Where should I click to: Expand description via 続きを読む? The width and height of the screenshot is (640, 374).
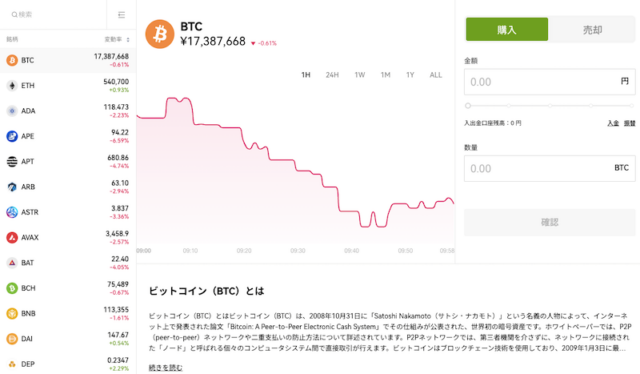click(x=165, y=368)
